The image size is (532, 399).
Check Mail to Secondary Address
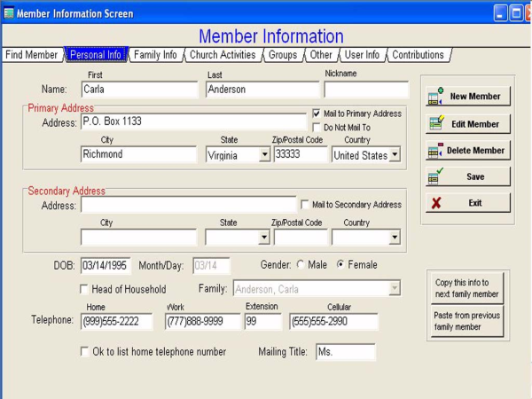pos(305,204)
